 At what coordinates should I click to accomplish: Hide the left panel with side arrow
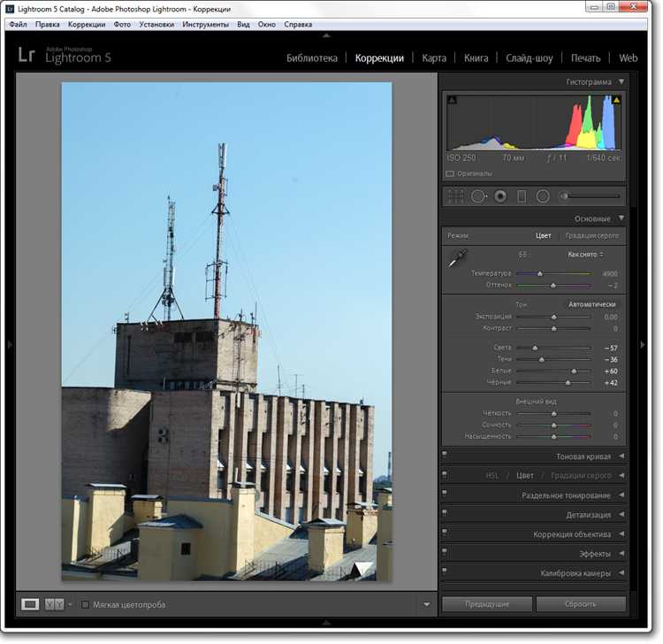click(10, 345)
